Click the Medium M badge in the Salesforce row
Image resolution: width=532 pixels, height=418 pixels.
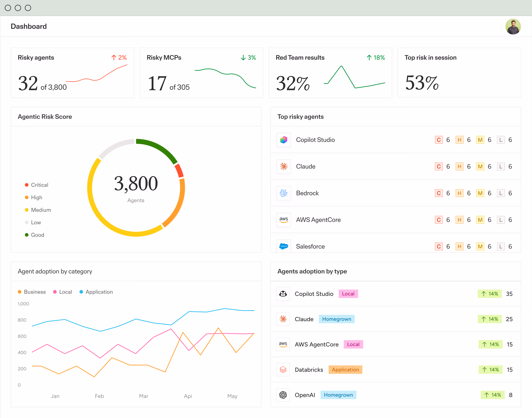pyautogui.click(x=480, y=246)
